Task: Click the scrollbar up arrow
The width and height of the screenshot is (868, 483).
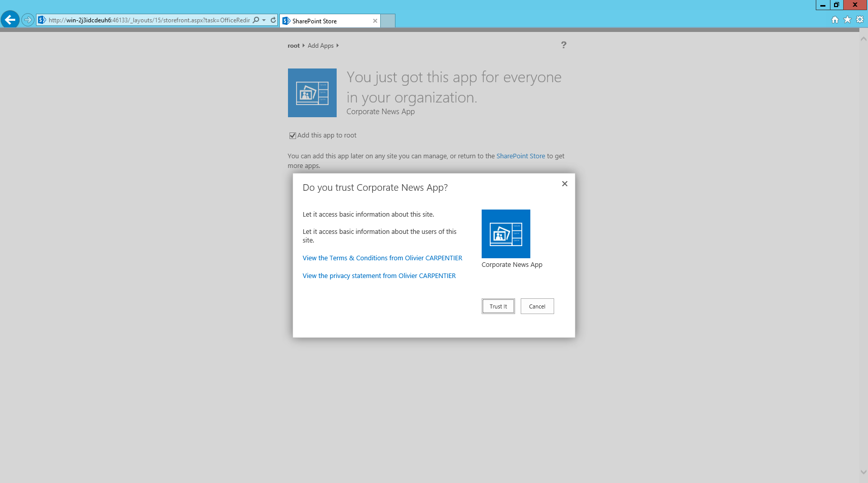Action: pyautogui.click(x=863, y=39)
